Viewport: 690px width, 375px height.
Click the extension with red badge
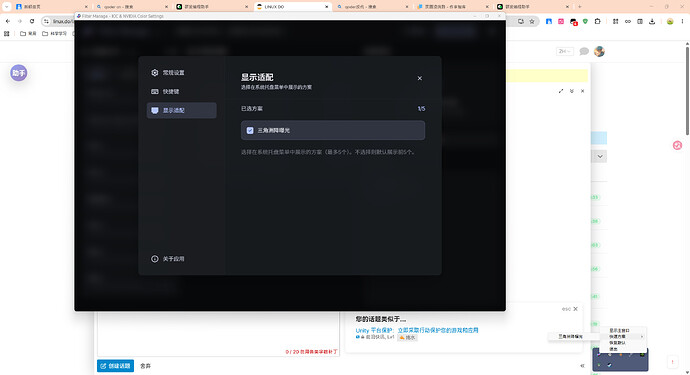573,22
